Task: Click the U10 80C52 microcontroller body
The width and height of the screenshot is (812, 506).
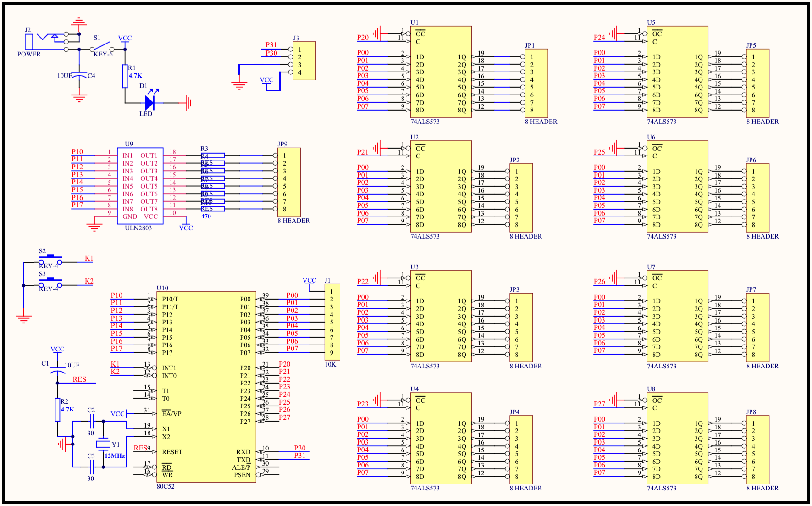Action: point(206,387)
